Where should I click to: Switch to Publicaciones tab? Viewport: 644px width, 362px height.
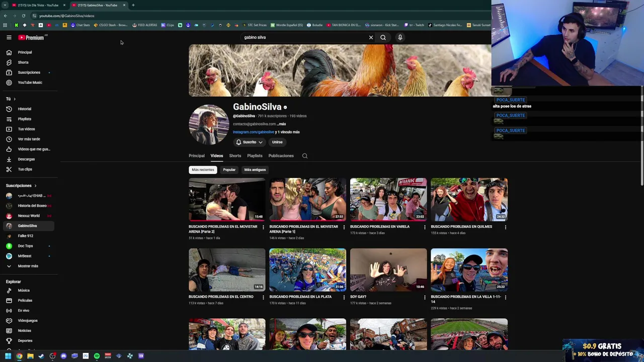pyautogui.click(x=281, y=156)
